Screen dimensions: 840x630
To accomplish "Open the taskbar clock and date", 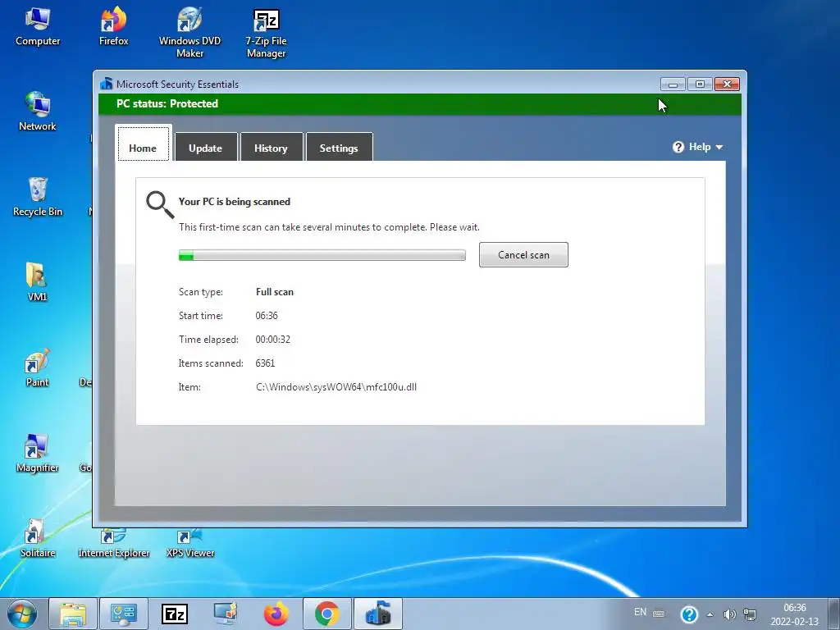I will pyautogui.click(x=794, y=614).
